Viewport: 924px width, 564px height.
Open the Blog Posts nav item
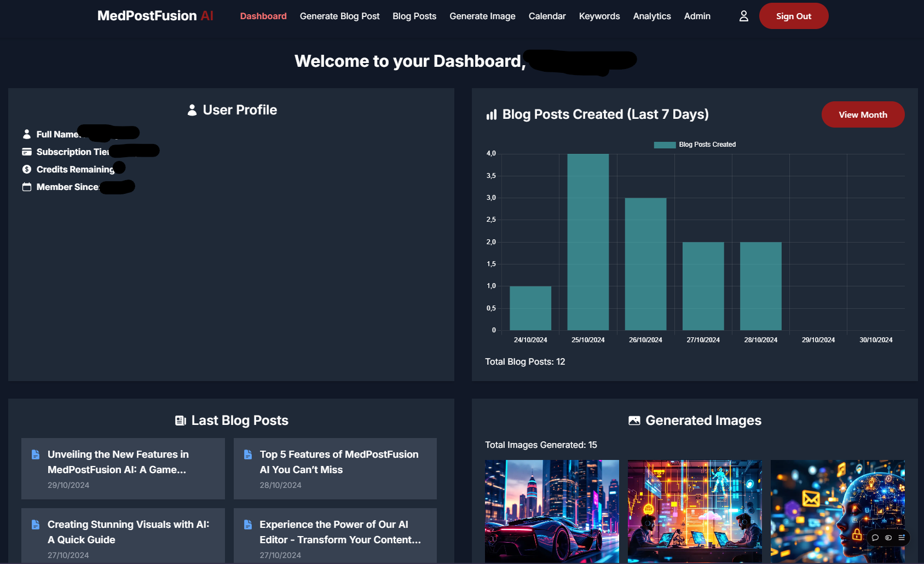(414, 16)
